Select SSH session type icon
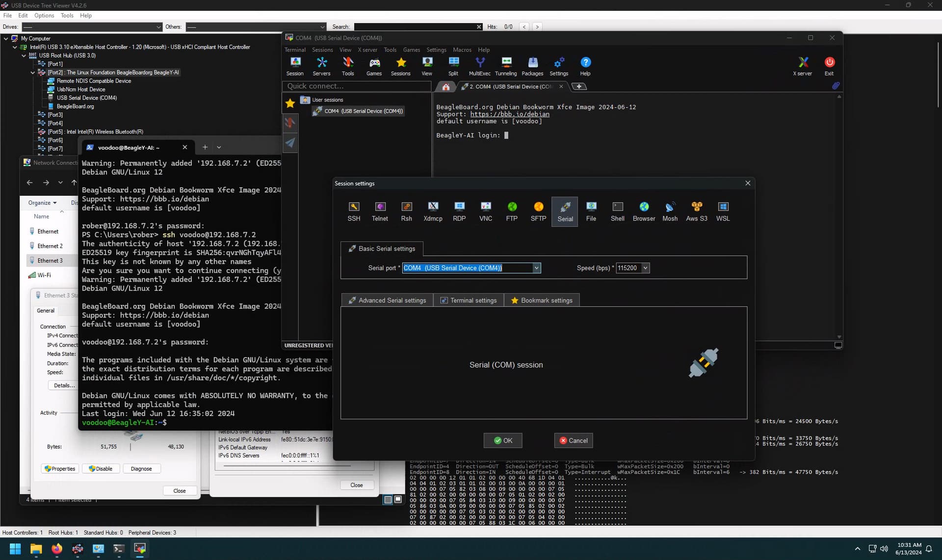This screenshot has width=942, height=560. [x=354, y=211]
